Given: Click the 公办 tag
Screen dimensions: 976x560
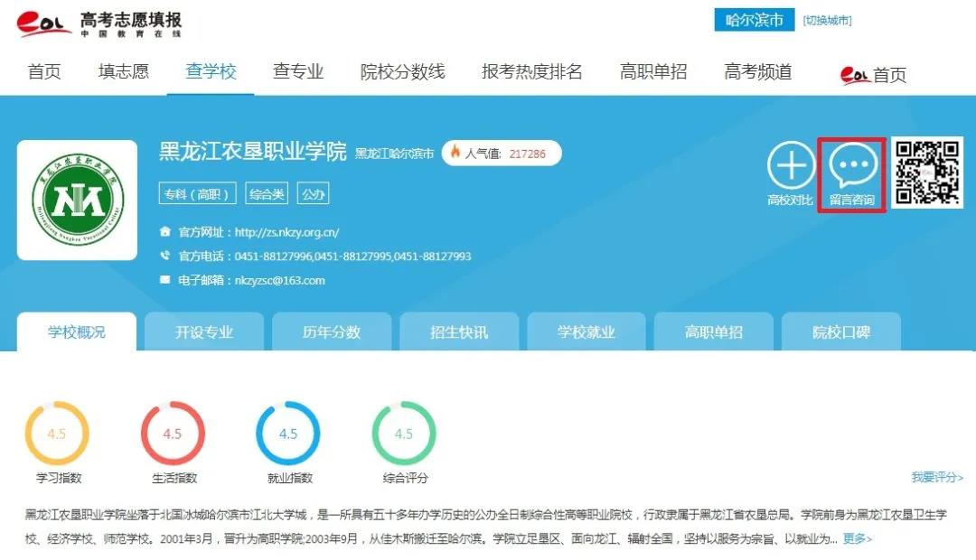Looking at the screenshot, I should point(313,193).
